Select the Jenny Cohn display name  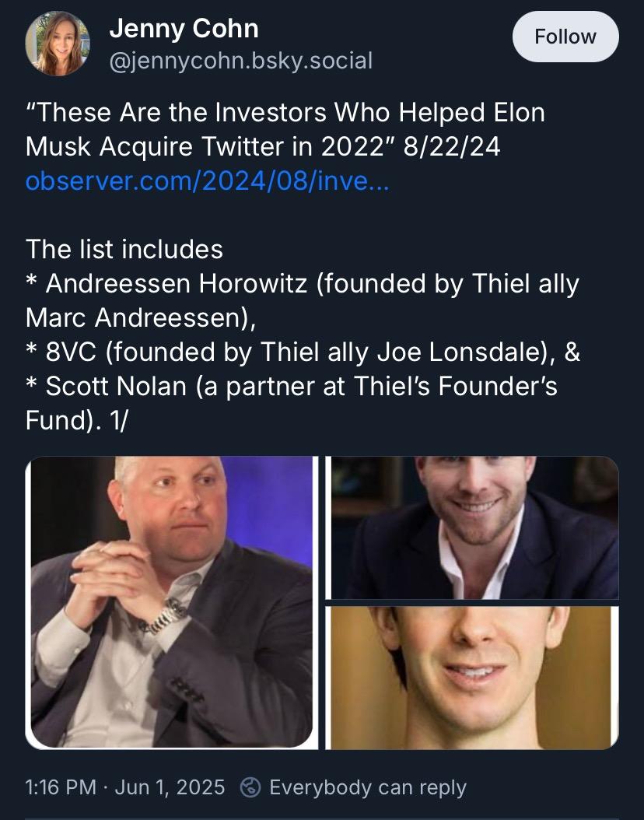184,30
